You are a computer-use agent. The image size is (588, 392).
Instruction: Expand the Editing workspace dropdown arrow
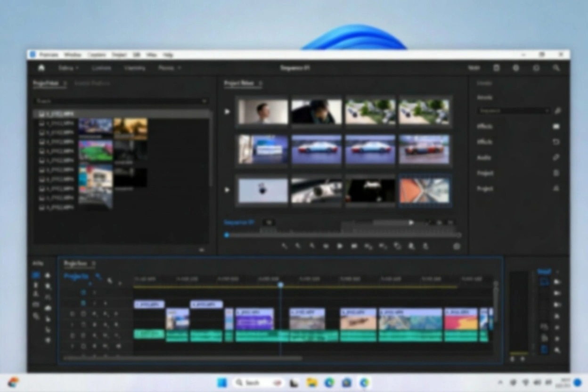78,67
